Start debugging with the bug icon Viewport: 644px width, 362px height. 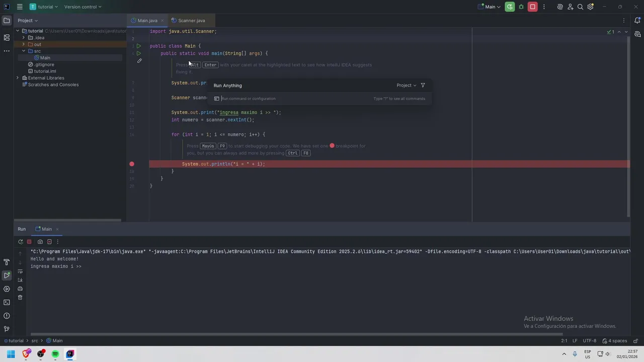click(521, 7)
